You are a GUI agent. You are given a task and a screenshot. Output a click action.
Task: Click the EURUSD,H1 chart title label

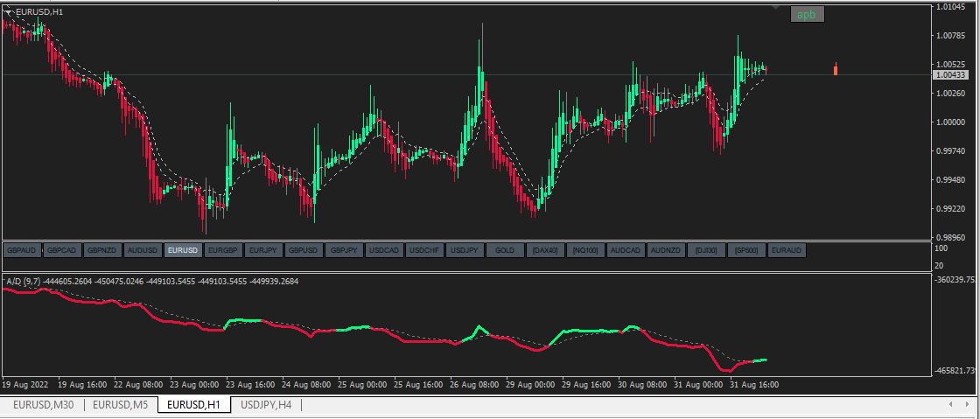coord(39,12)
